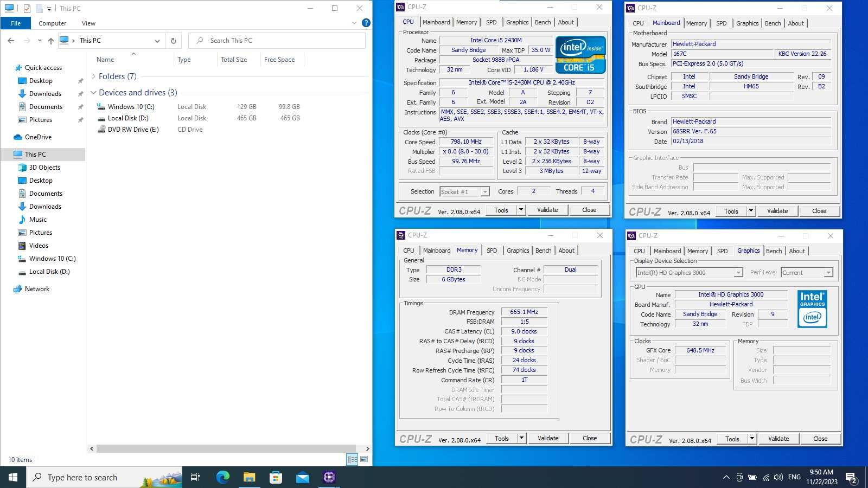This screenshot has width=868, height=488.
Task: Refresh the This PC location
Action: [x=173, y=41]
